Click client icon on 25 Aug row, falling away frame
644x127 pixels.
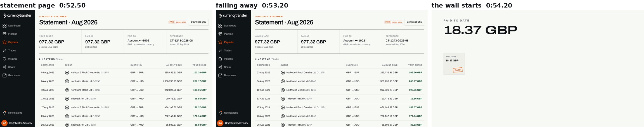tap(283, 116)
